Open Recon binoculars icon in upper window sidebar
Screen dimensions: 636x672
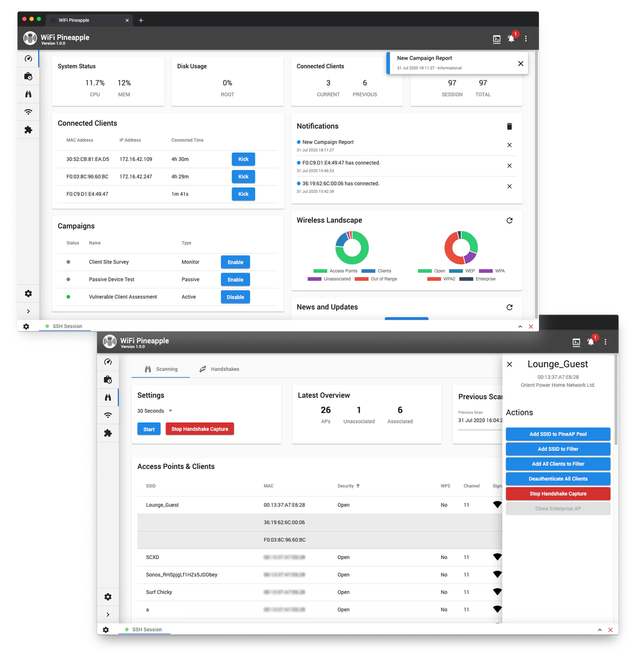coord(28,94)
